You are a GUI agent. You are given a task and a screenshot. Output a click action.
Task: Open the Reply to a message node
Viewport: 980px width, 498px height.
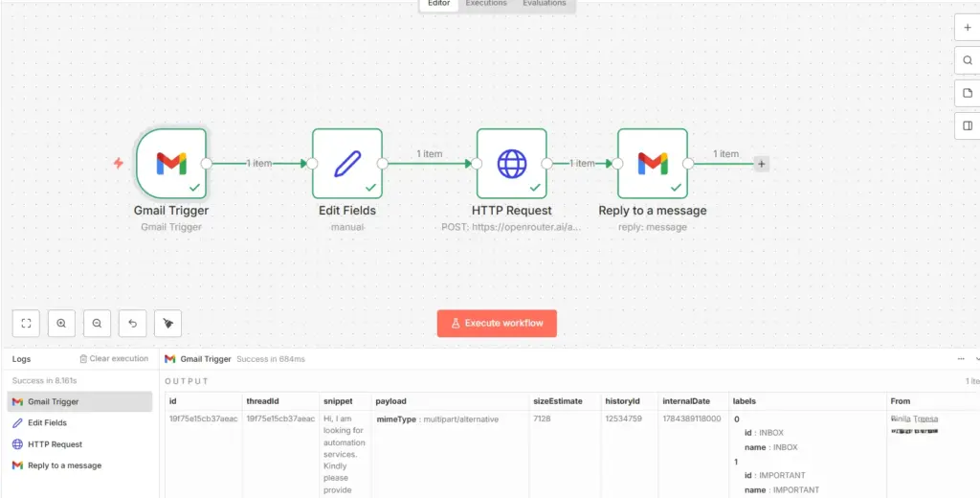tap(653, 164)
